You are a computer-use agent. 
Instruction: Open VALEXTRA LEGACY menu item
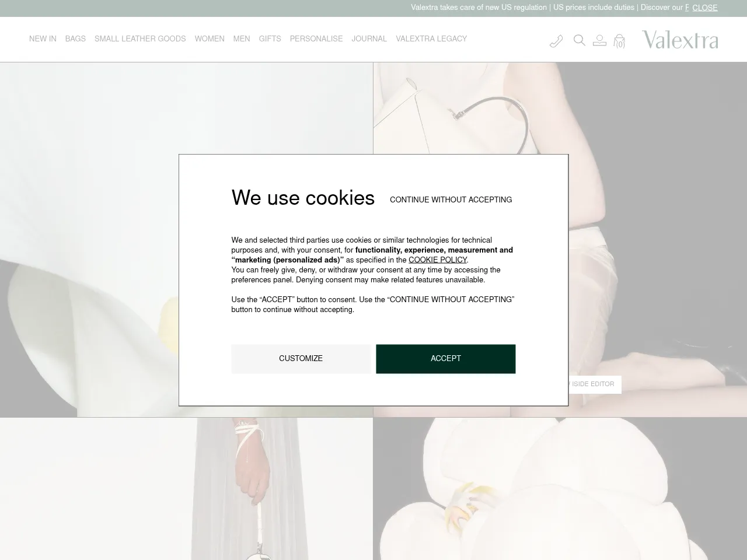point(431,39)
